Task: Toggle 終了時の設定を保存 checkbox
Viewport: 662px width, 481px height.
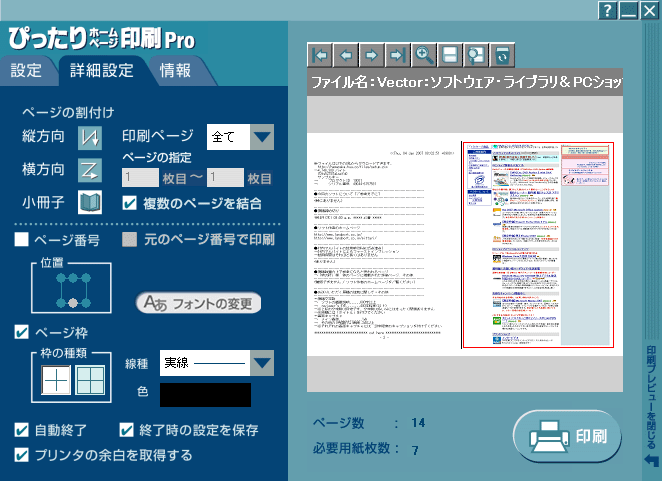Action: (x=126, y=430)
